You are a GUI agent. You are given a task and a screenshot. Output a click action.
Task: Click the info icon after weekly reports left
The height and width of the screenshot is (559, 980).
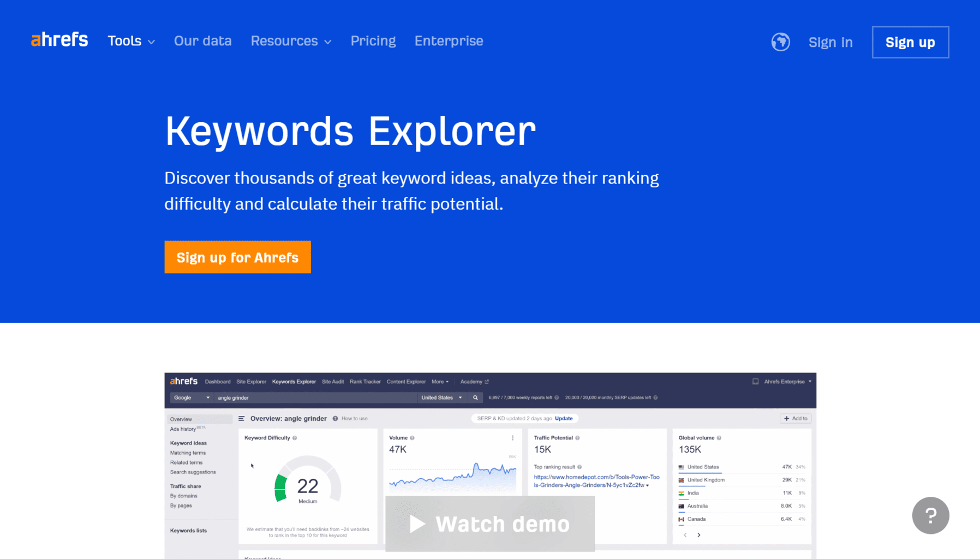click(x=557, y=397)
